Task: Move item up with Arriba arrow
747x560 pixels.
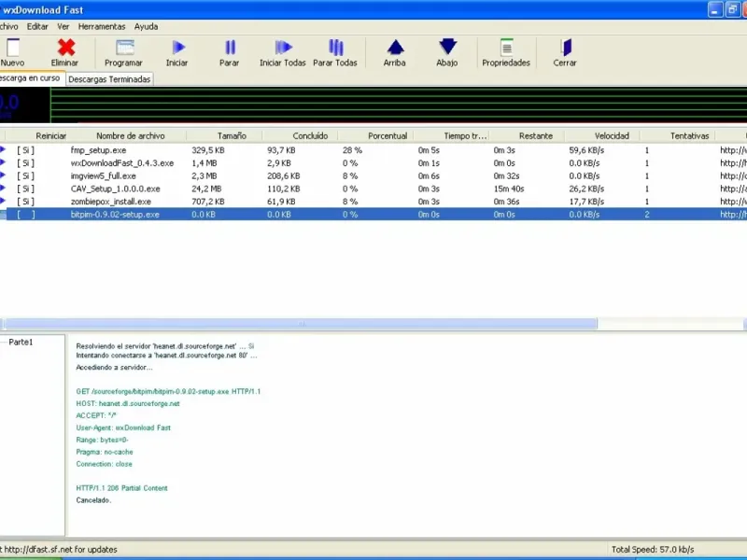Action: point(395,48)
